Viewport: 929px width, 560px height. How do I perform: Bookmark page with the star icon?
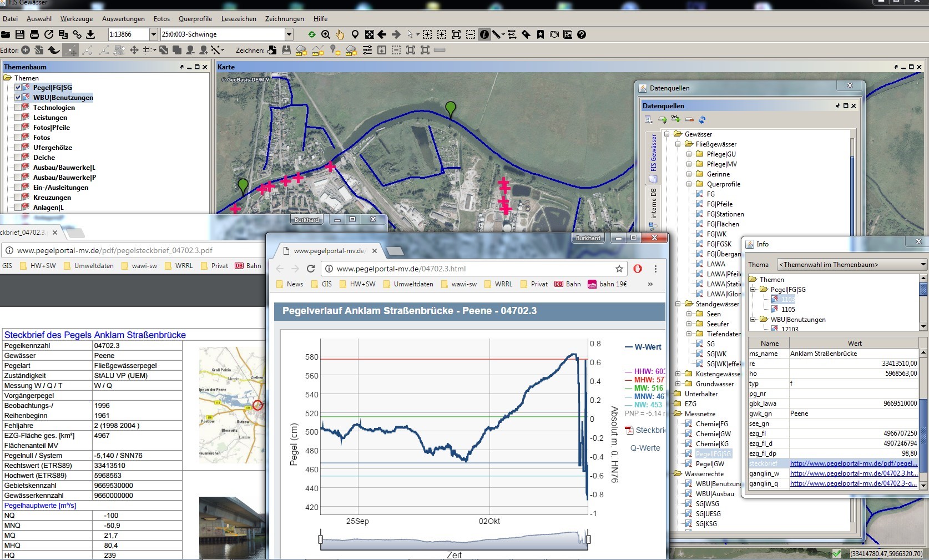coord(619,269)
